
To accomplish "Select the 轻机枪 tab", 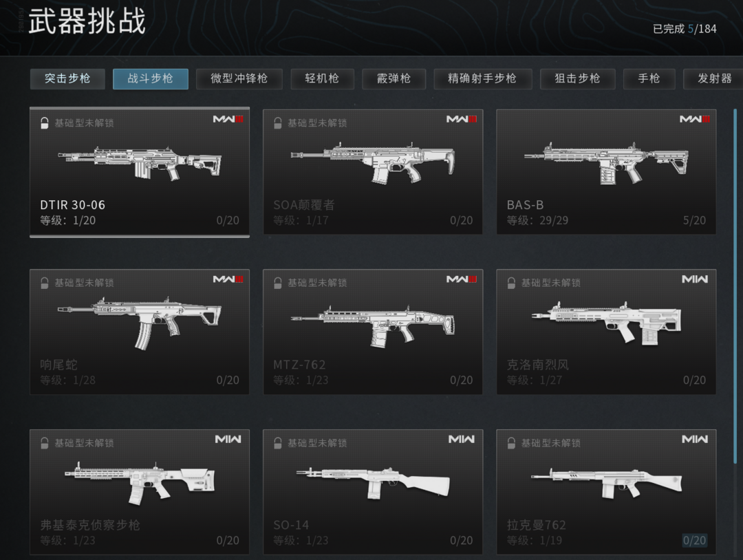I will (322, 78).
